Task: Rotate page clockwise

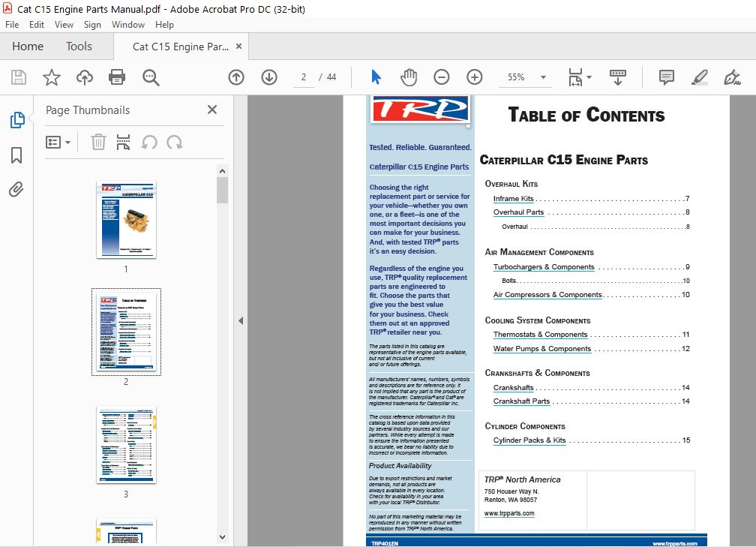Action: click(175, 143)
